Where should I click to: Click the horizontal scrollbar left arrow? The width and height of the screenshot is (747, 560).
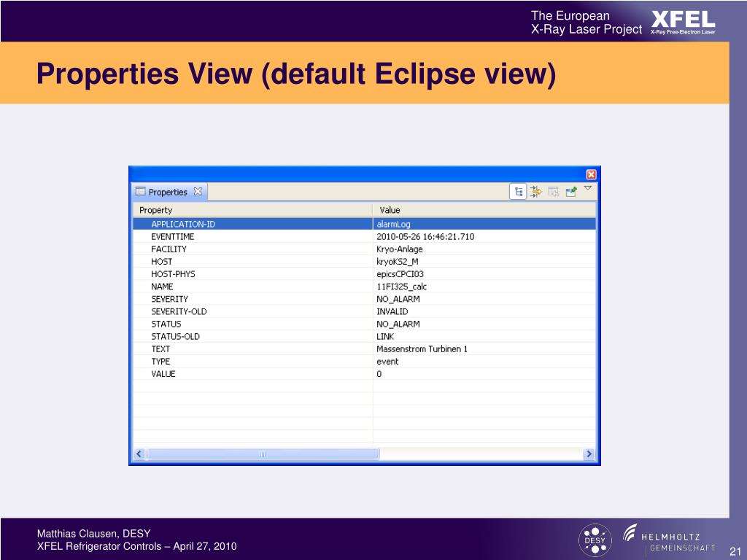coord(139,454)
